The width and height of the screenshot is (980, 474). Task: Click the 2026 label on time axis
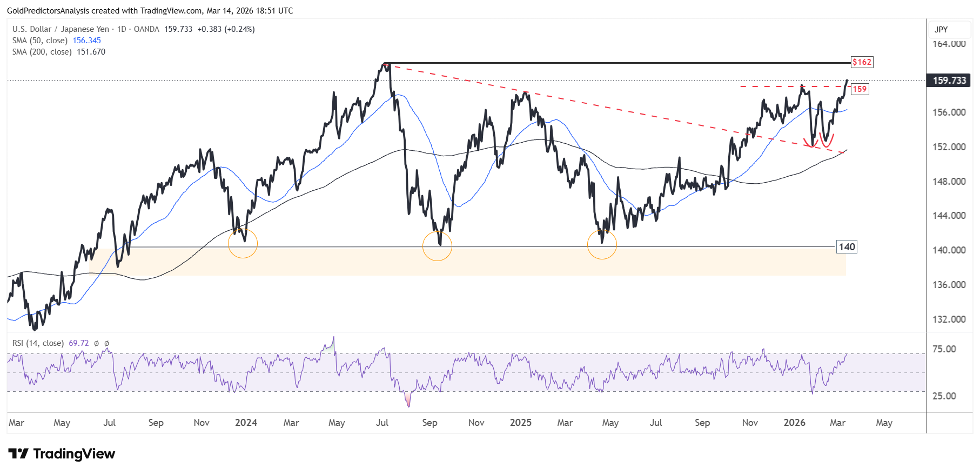tap(795, 423)
